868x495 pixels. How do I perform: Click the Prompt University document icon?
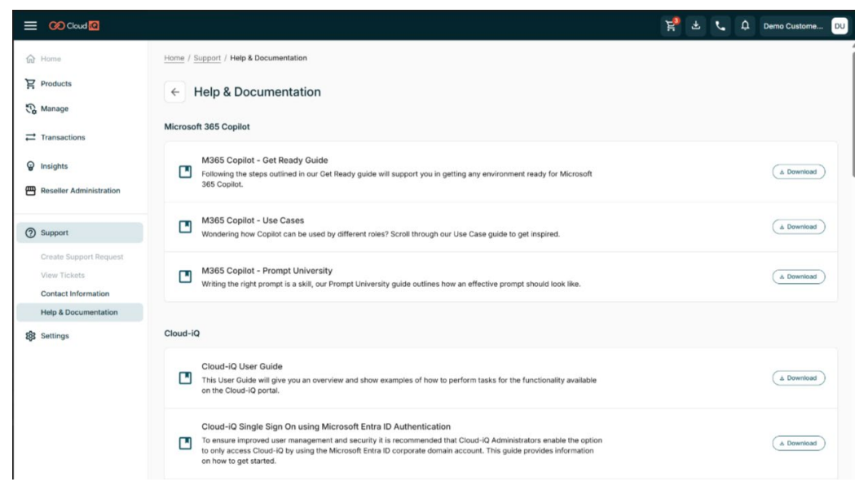(185, 276)
